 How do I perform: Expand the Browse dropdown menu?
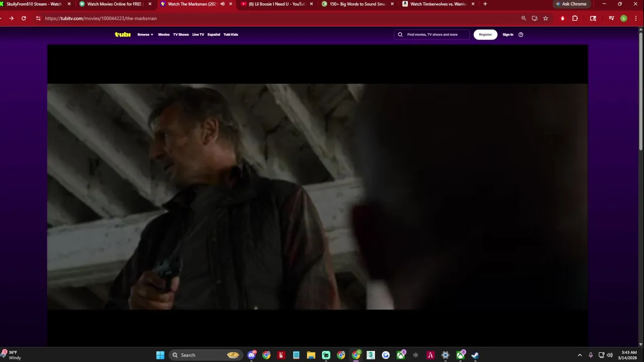[145, 35]
